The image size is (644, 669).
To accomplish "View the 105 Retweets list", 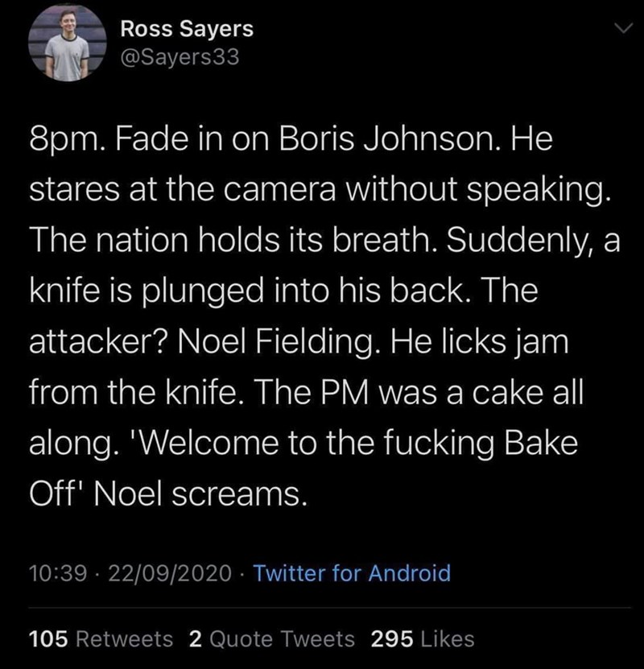I will (x=100, y=639).
